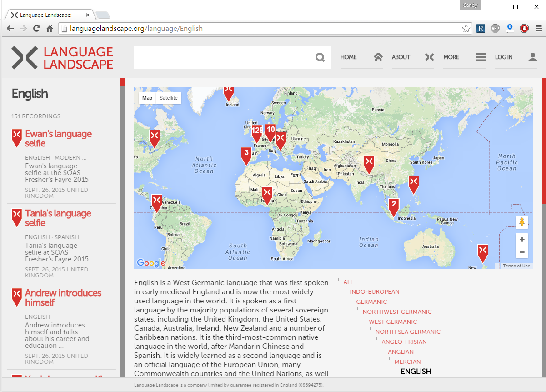Go to the HOME nav item
Image resolution: width=546 pixels, height=392 pixels.
pos(361,57)
